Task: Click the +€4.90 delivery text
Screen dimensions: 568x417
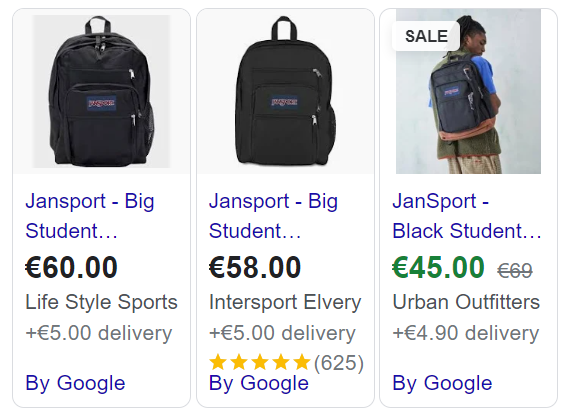Action: click(466, 333)
